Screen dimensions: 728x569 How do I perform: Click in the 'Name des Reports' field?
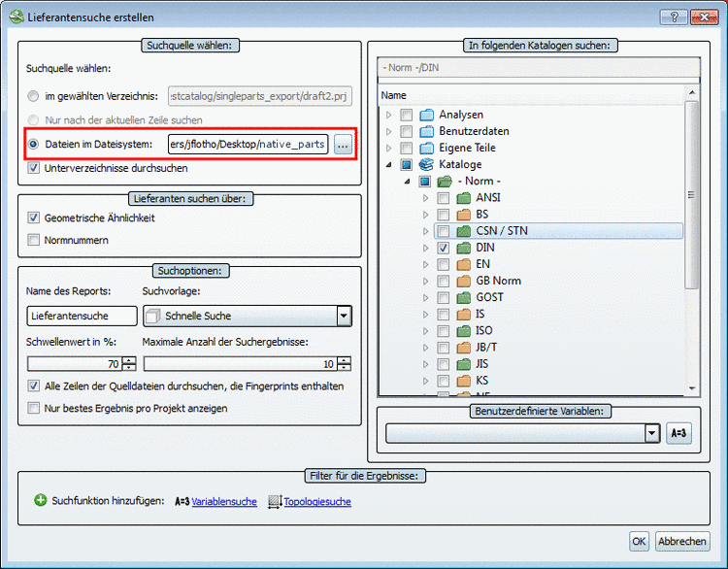[x=82, y=316]
